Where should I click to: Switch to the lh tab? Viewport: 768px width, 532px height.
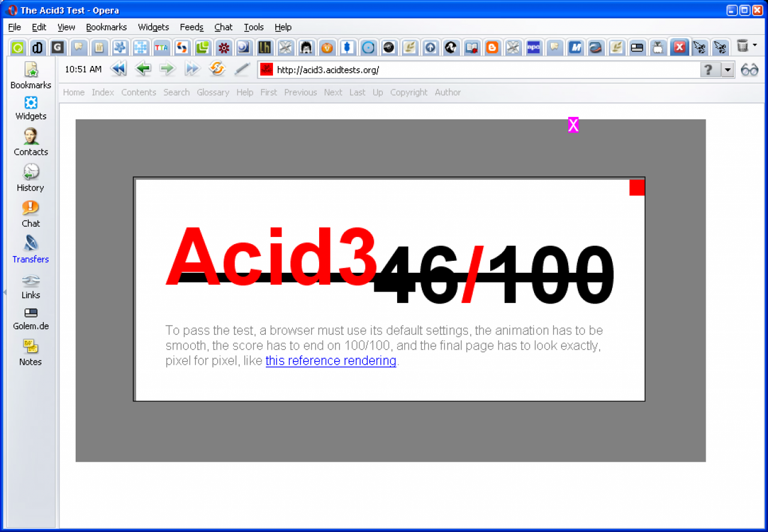pyautogui.click(x=265, y=48)
